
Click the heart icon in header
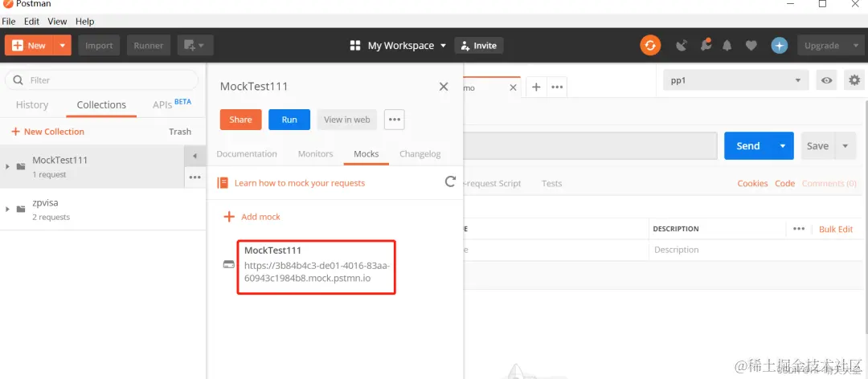[751, 46]
